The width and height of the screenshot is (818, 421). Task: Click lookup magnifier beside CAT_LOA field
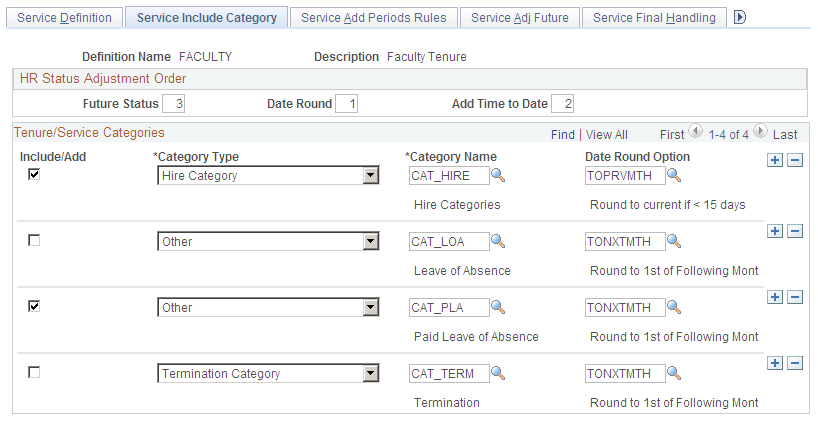[498, 241]
